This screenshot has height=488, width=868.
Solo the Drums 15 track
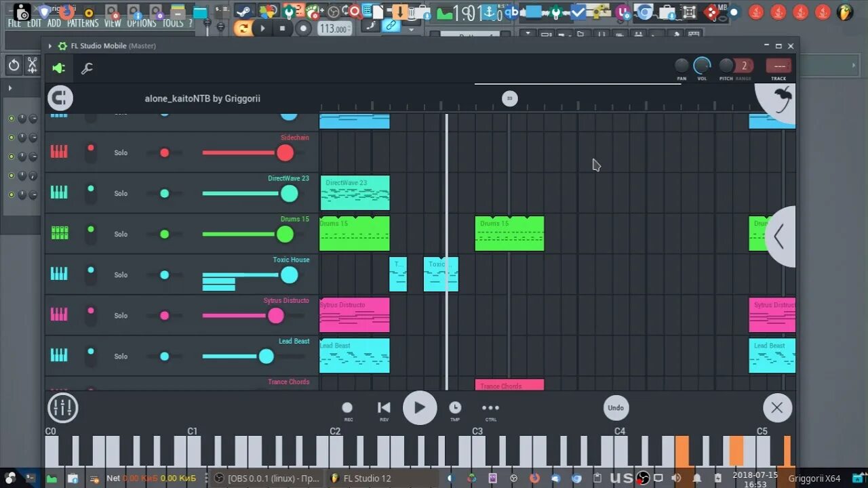[x=121, y=234]
